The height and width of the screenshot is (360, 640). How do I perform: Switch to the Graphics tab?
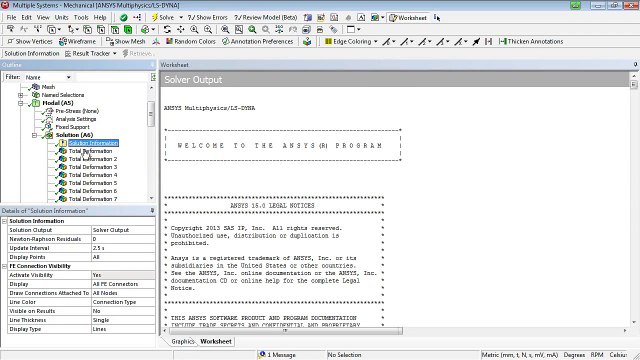182,341
